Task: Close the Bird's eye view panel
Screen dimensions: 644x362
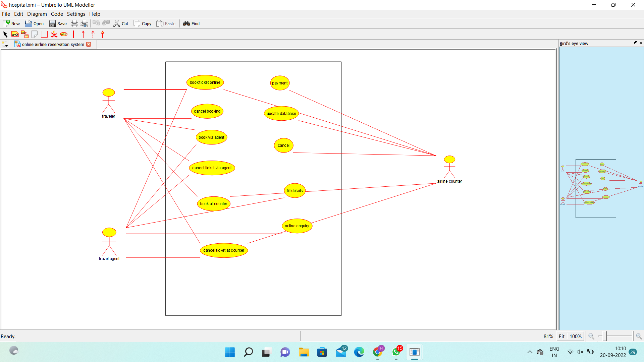Action: click(x=641, y=43)
